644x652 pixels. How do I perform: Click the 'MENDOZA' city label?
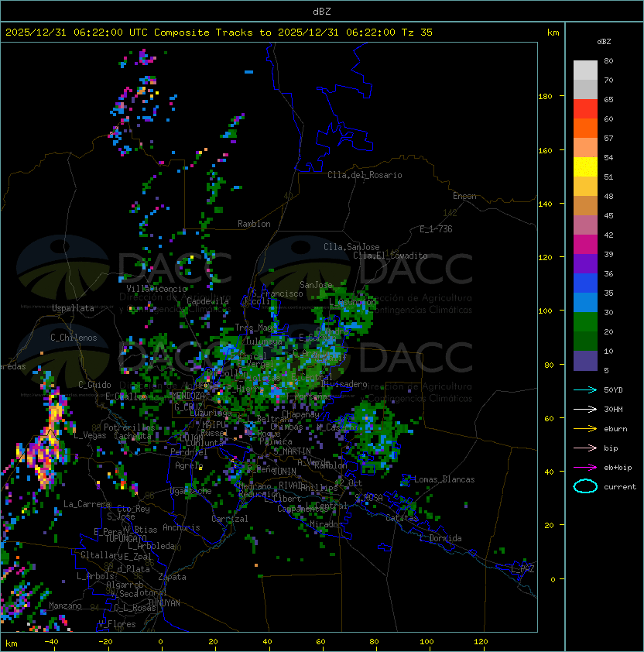(188, 396)
